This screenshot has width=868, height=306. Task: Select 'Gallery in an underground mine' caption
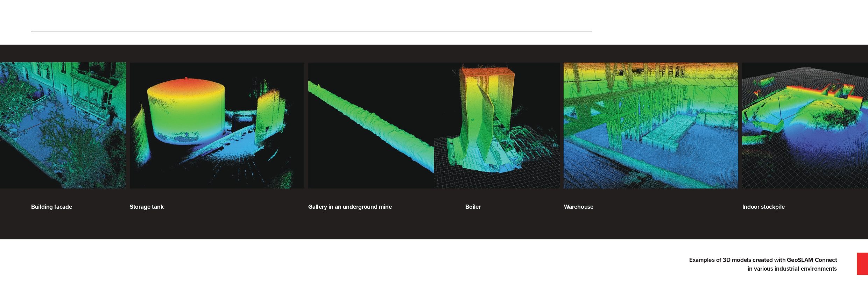point(350,207)
